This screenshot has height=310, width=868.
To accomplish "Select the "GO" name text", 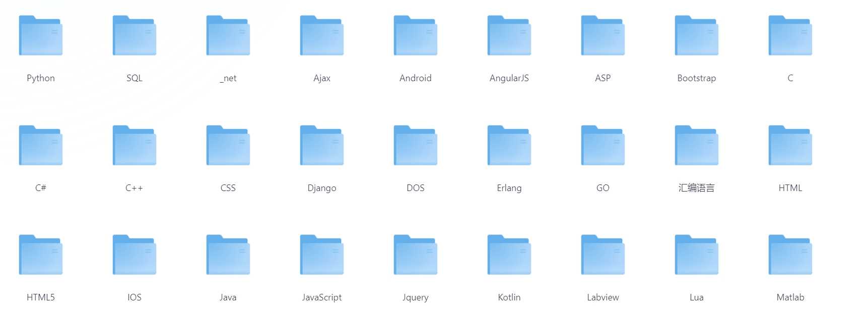I will 603,188.
